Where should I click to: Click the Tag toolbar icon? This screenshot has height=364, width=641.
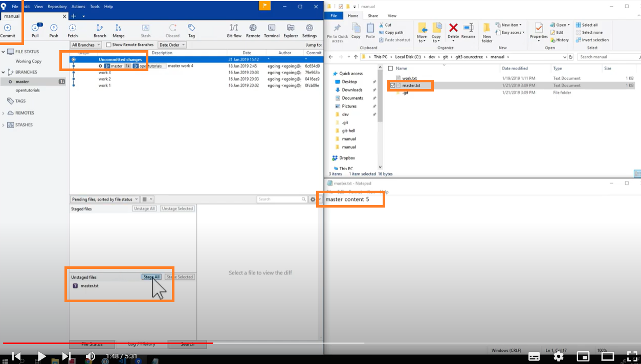tap(191, 28)
